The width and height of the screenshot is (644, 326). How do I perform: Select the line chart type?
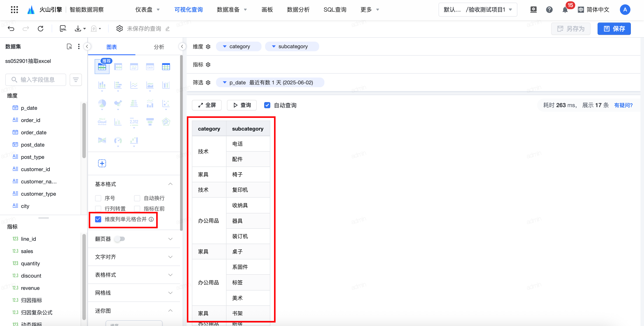click(x=134, y=85)
